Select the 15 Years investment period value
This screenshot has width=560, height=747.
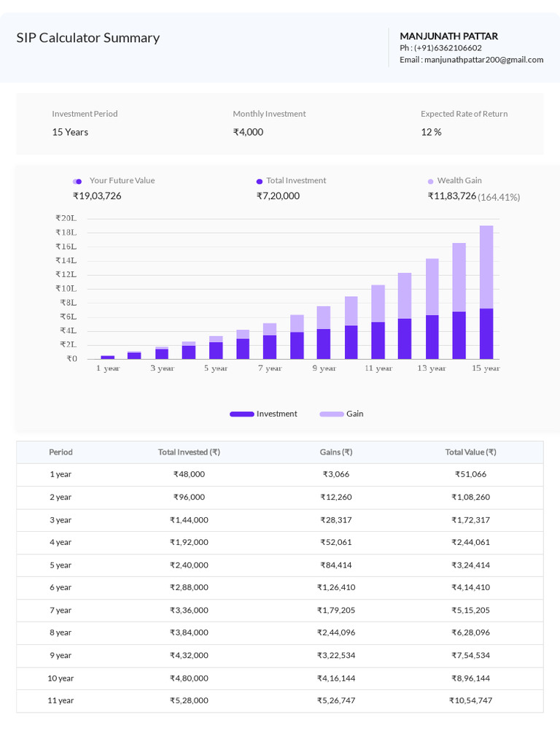tap(70, 132)
